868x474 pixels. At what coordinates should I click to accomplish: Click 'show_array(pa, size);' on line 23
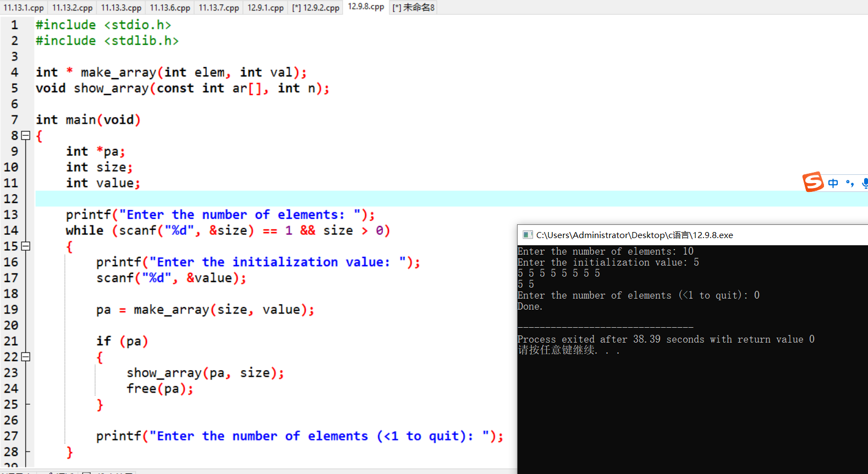(x=205, y=373)
